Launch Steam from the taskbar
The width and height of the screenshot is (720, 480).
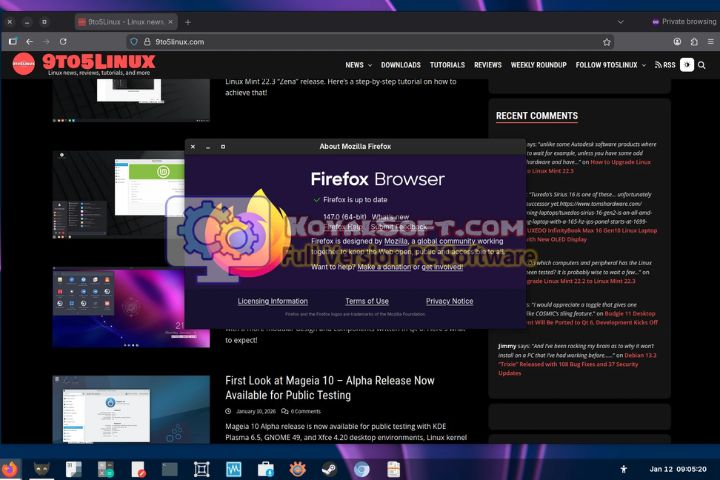tap(329, 469)
